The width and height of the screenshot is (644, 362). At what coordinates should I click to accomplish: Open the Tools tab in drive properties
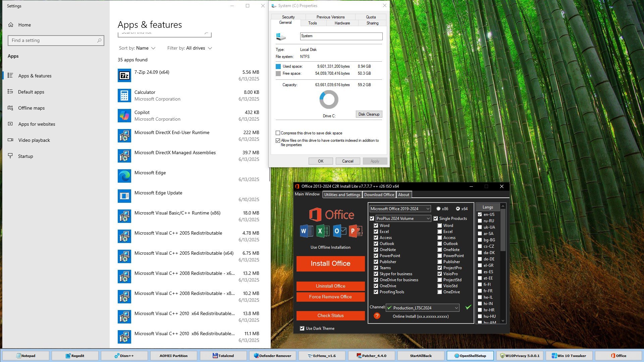pyautogui.click(x=312, y=23)
